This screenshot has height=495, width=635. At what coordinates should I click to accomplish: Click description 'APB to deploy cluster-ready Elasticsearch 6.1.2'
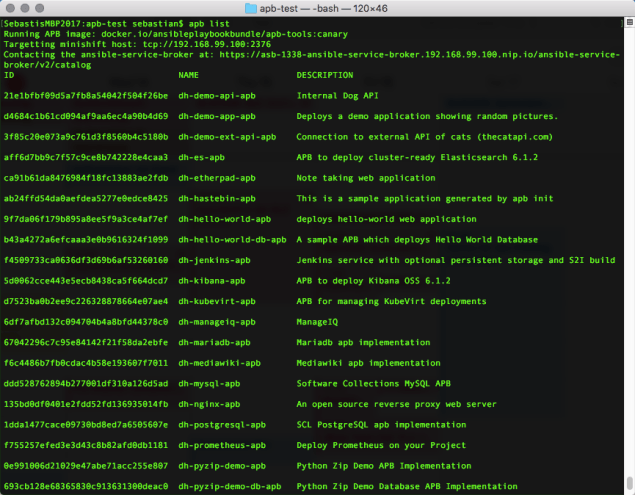417,157
